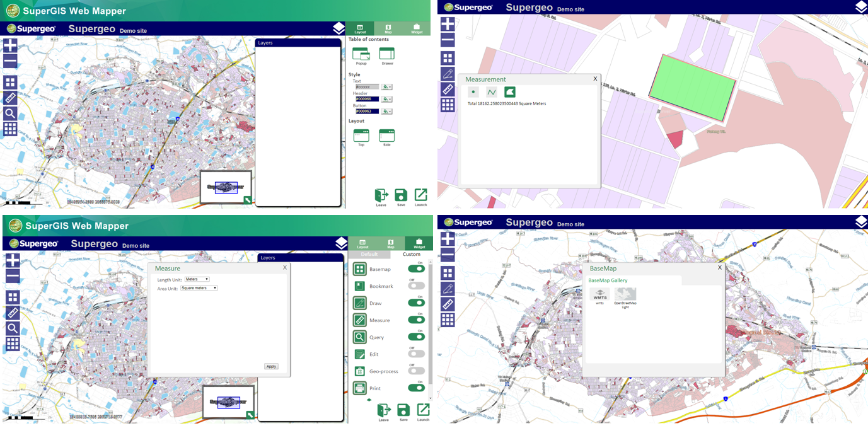Viewport: 868px width, 433px height.
Task: Turn on the Bookmark widget toggle
Action: point(416,286)
